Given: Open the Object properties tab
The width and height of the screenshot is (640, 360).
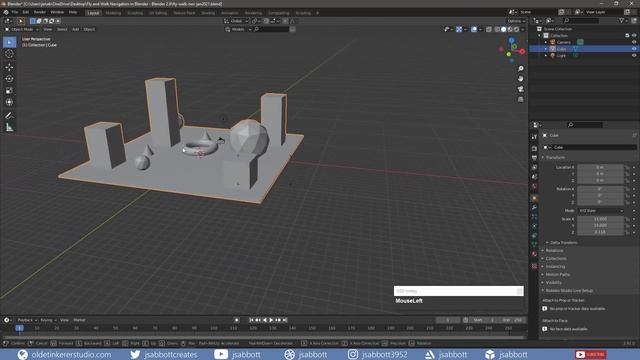Looking at the screenshot, I should [x=534, y=198].
